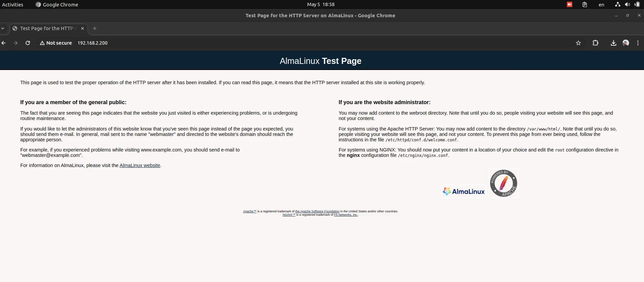Switch the en keyboard layout indicator
644x282 pixels.
click(x=601, y=5)
